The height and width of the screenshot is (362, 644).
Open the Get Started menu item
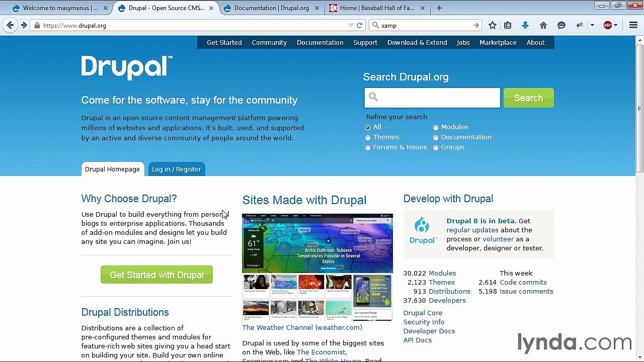[224, 42]
